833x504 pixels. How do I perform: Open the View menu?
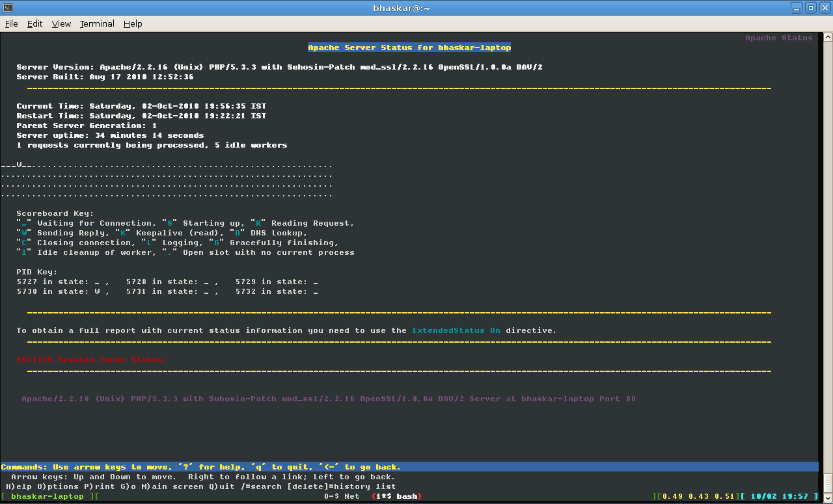click(61, 23)
